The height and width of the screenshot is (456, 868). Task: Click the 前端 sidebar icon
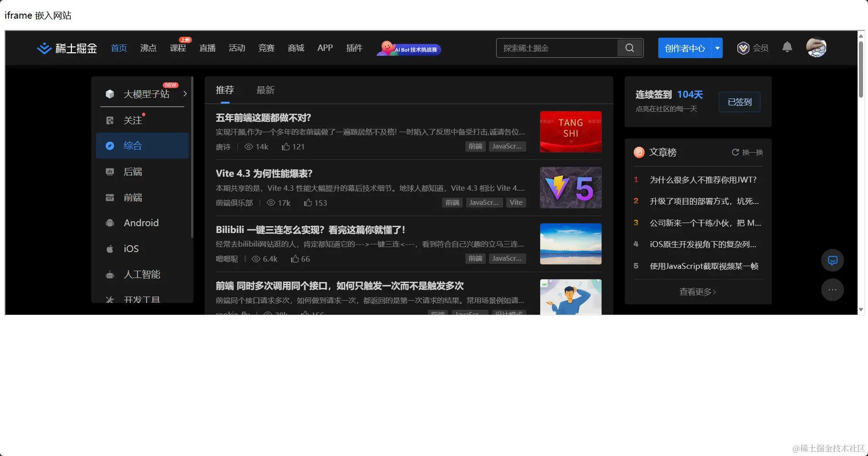(x=110, y=198)
